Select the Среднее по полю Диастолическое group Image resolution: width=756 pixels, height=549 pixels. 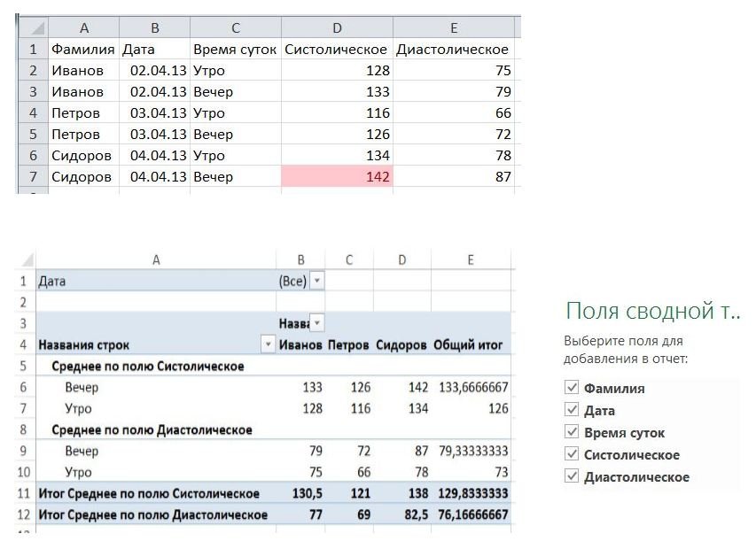click(x=152, y=429)
